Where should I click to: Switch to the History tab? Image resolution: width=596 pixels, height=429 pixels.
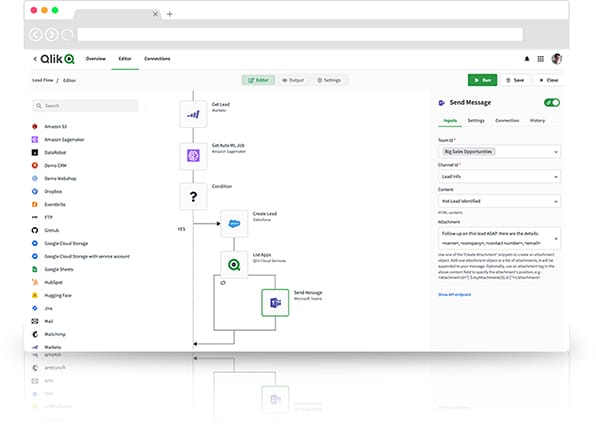[537, 120]
